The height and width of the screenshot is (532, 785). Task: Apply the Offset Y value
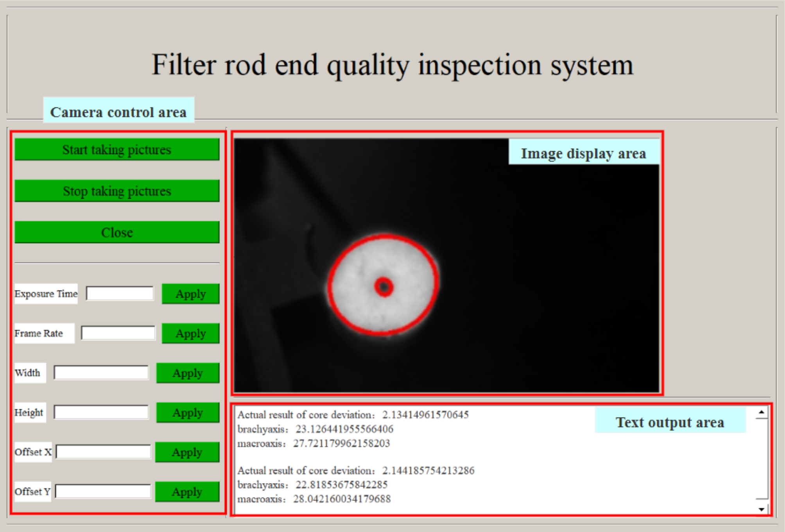(x=187, y=492)
